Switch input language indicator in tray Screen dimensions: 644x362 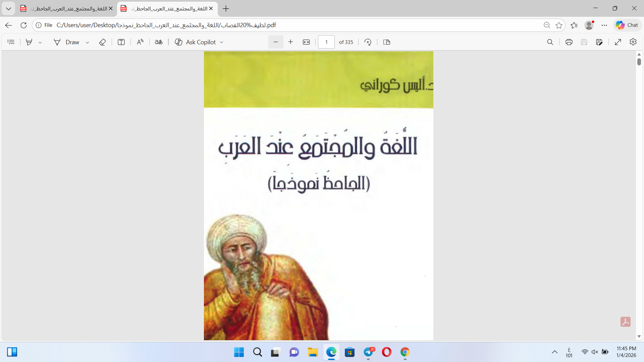tap(569, 352)
